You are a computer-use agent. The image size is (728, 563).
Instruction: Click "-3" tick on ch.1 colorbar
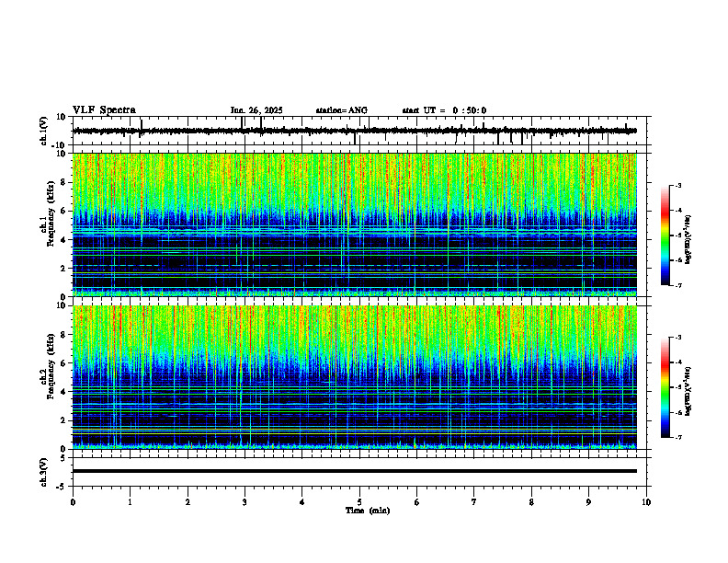(x=677, y=185)
